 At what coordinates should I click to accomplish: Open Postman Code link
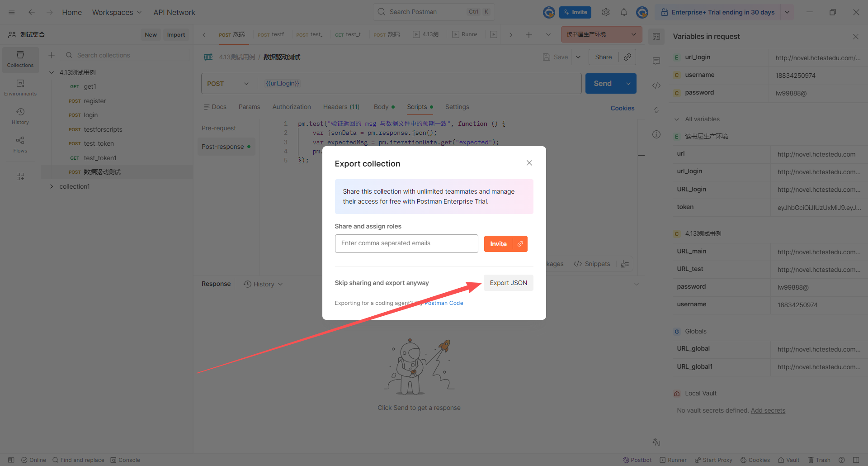443,303
